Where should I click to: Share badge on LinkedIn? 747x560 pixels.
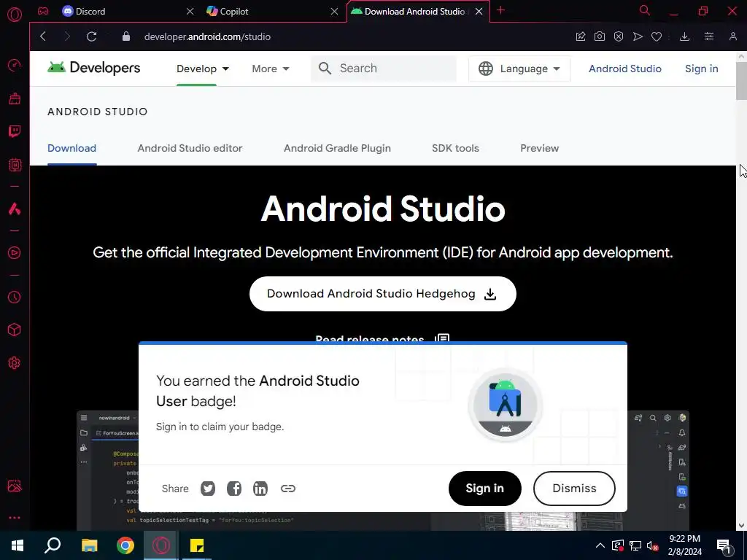click(260, 489)
